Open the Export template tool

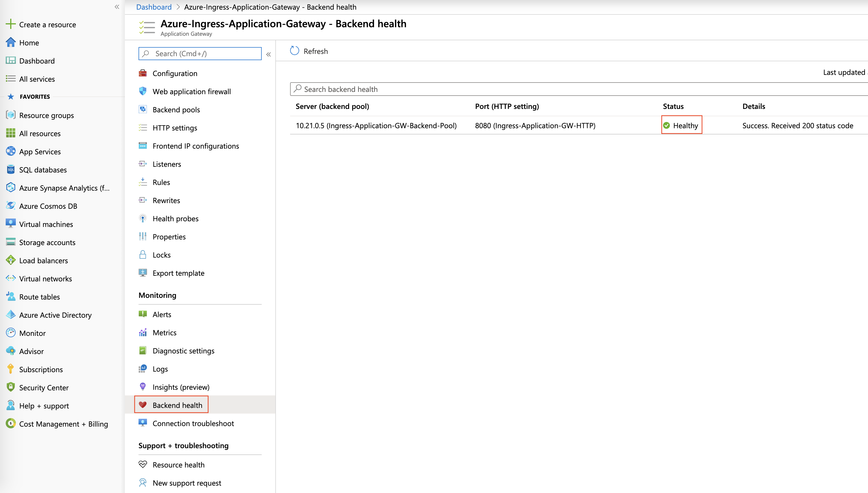tap(178, 273)
